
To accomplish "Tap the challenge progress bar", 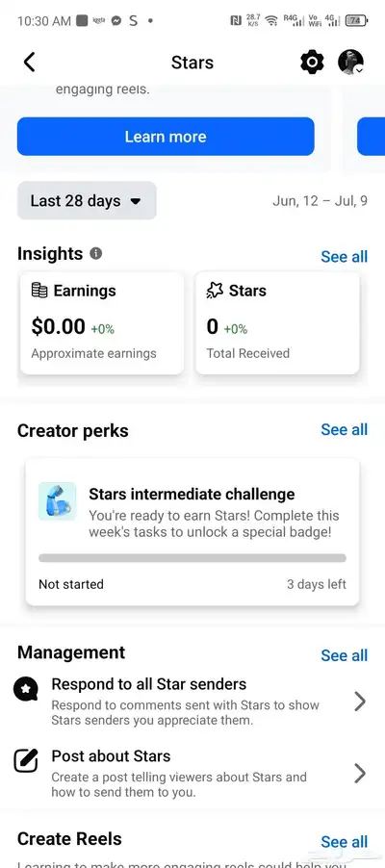I will click(x=192, y=558).
